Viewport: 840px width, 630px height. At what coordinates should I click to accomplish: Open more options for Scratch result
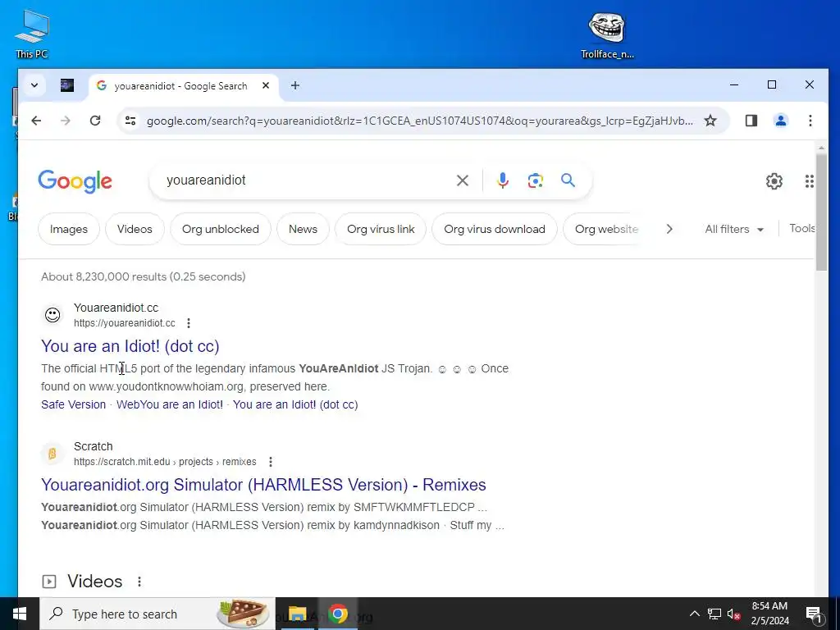point(271,461)
